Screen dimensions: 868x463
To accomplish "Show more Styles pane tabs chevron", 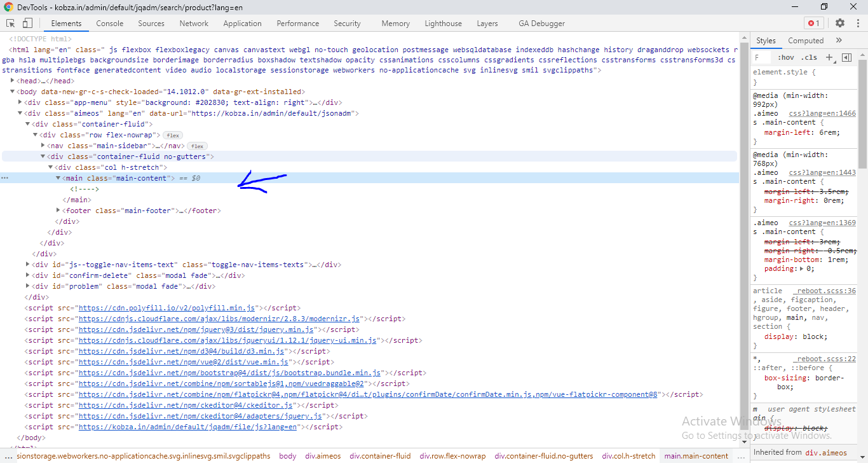I will tap(839, 40).
